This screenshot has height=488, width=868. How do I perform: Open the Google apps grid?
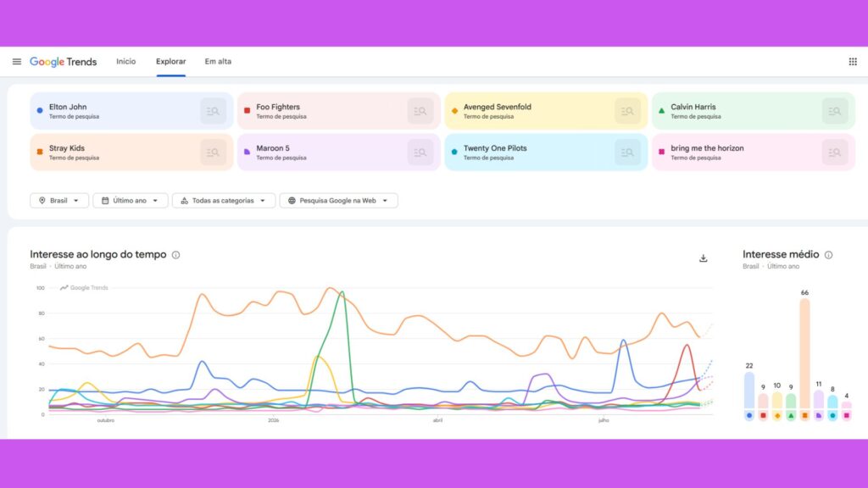click(853, 61)
